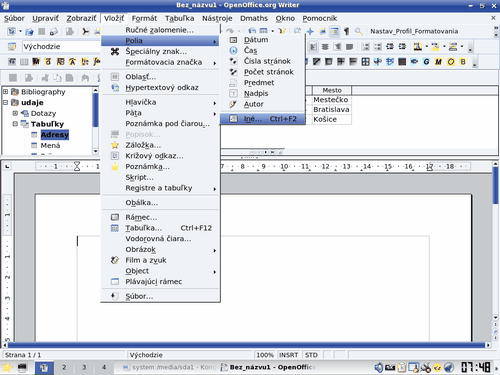500x375 pixels.
Task: Insert the Autor field
Action: click(x=263, y=104)
